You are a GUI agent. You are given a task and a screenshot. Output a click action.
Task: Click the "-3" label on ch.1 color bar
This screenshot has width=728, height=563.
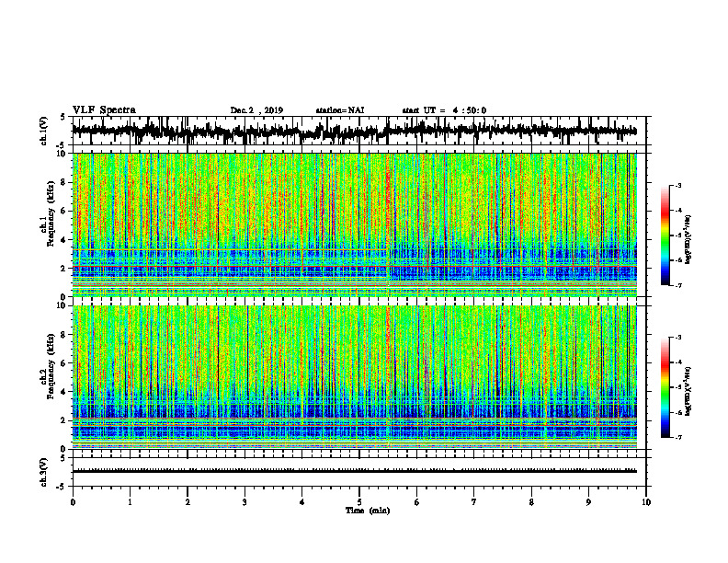677,185
